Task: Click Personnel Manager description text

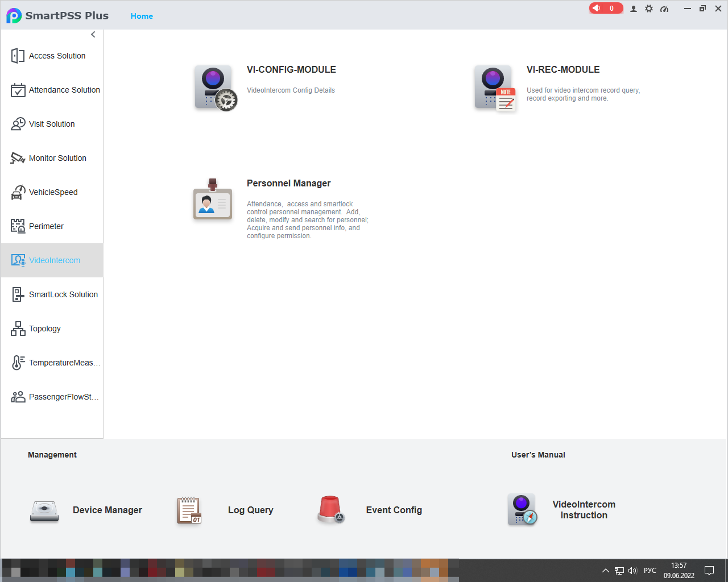Action: tap(308, 220)
